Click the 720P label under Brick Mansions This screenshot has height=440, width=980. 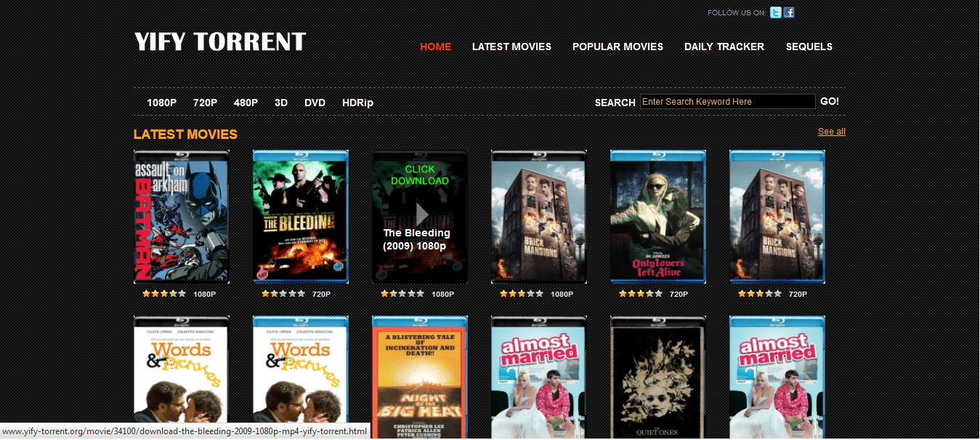pos(798,295)
